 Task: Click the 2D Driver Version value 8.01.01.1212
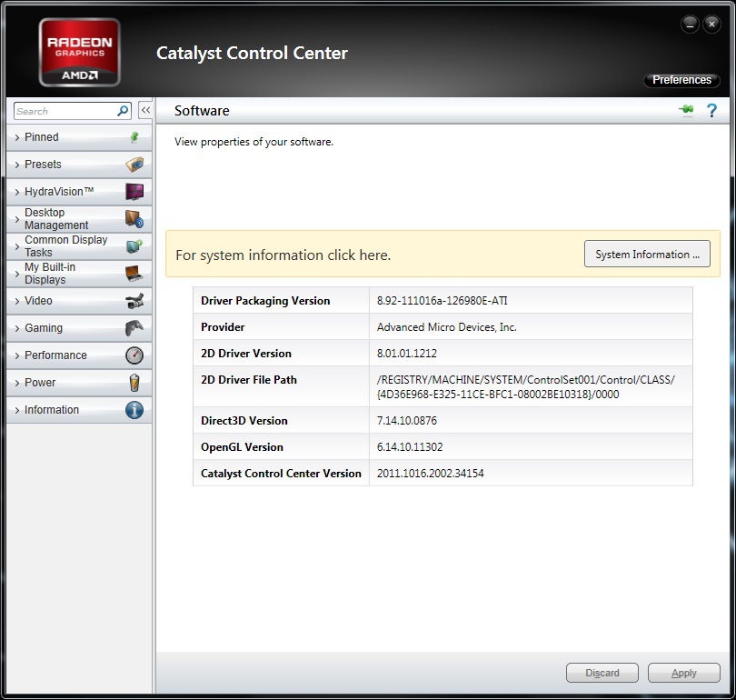click(x=406, y=353)
